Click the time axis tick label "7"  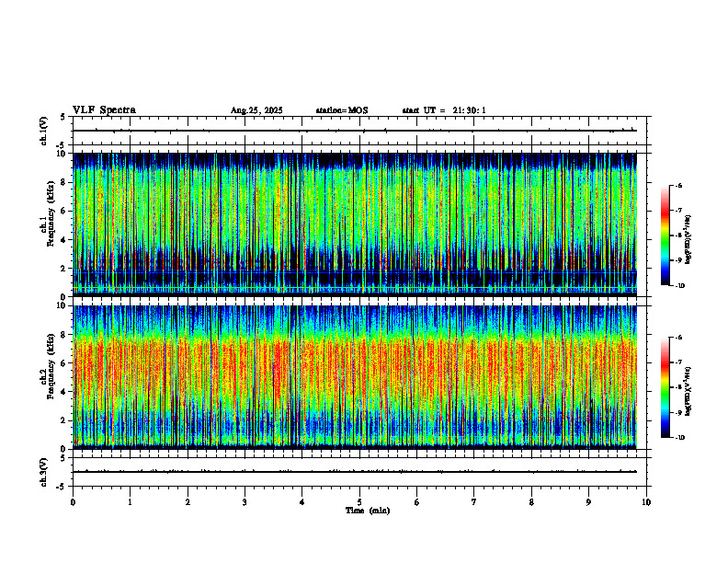[x=474, y=502]
